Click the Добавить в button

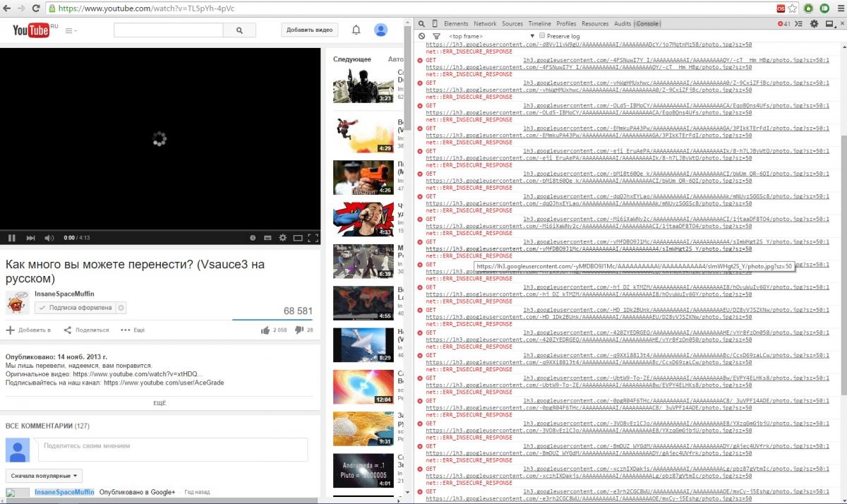(28, 330)
